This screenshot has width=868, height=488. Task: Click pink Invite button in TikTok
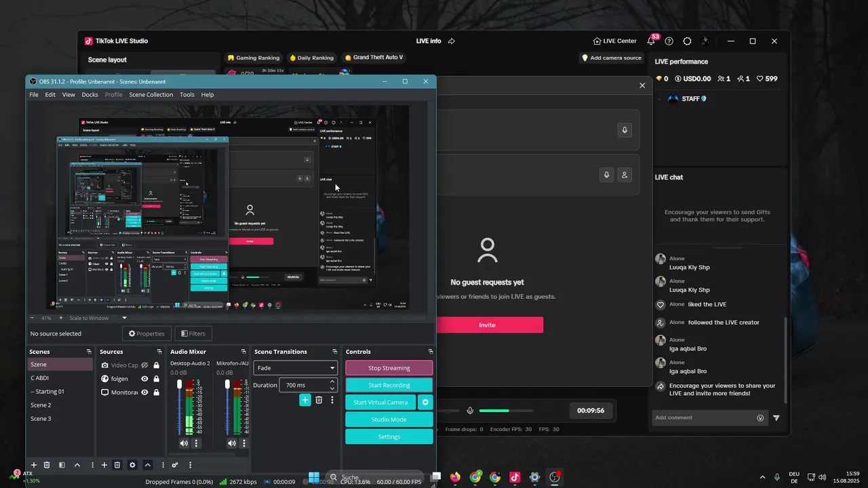(488, 325)
